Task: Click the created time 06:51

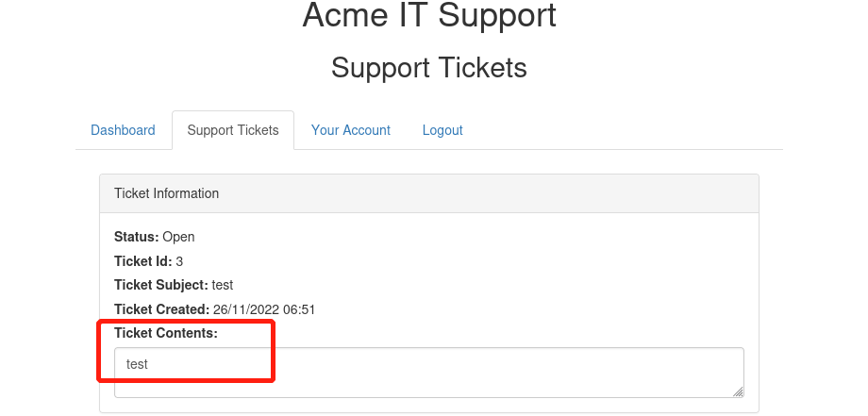Action: 300,309
